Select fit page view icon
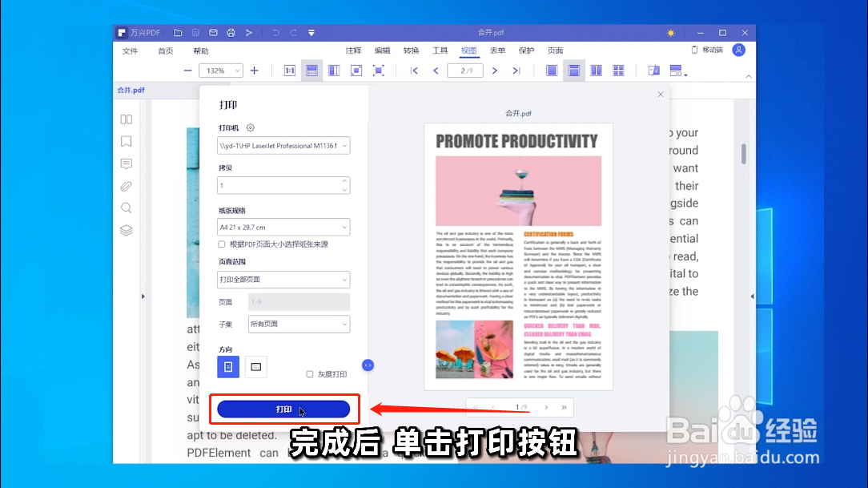 (356, 71)
